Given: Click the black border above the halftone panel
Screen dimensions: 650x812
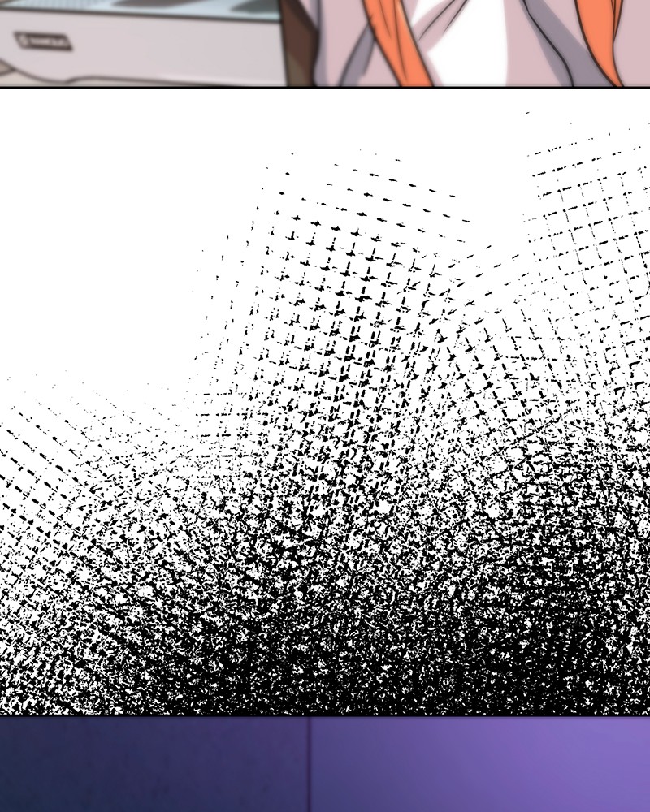Looking at the screenshot, I should click(325, 86).
